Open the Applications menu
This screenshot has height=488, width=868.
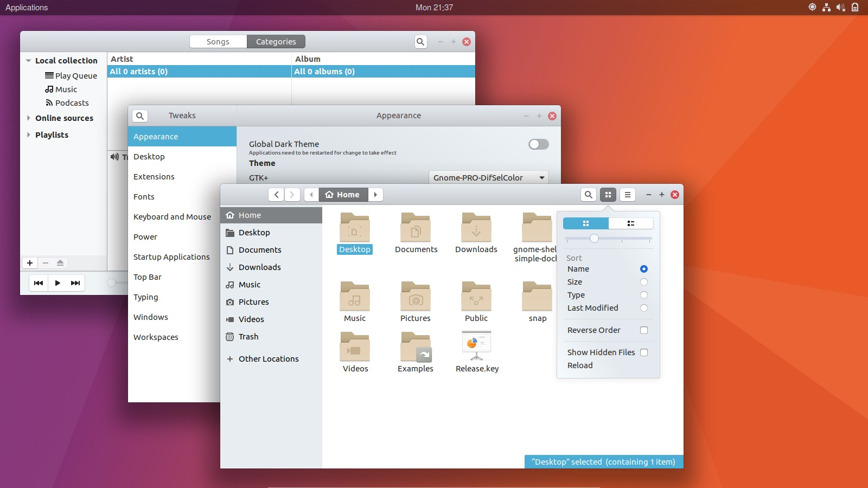point(27,8)
